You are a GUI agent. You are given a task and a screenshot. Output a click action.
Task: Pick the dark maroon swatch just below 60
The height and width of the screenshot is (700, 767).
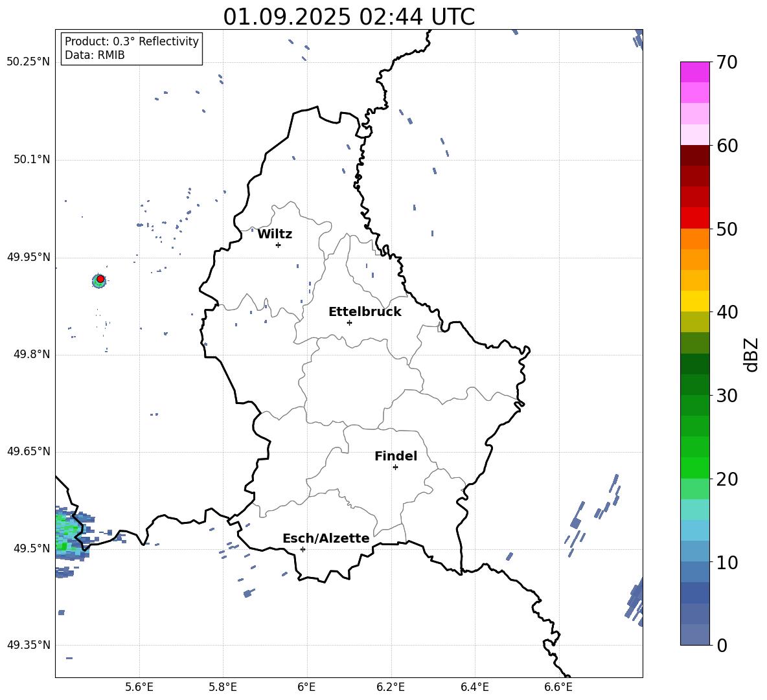(x=695, y=156)
